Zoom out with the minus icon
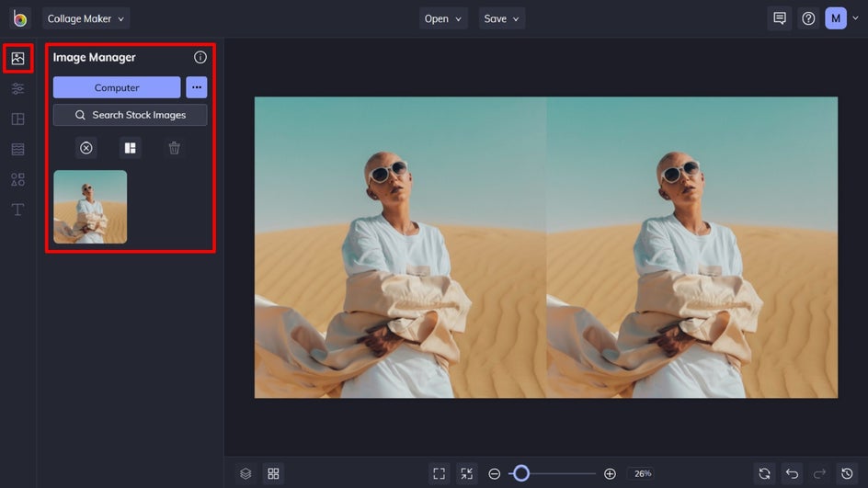Viewport: 868px width, 488px height. click(x=495, y=473)
